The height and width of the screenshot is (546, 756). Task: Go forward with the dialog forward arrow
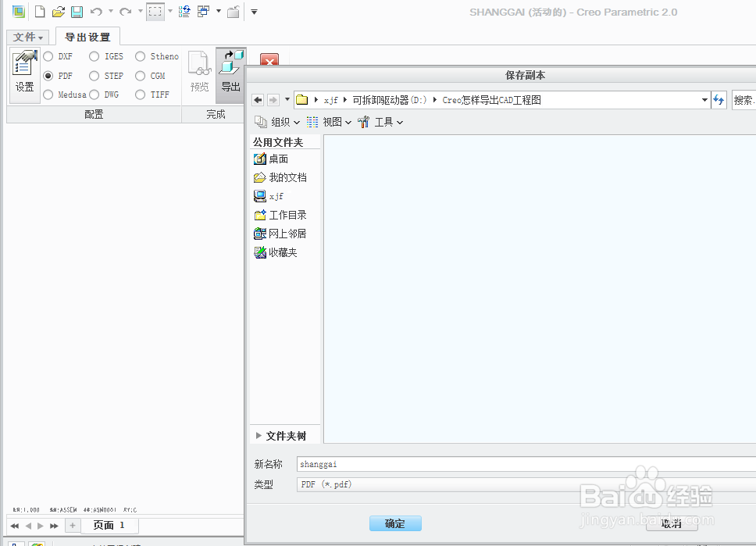point(273,100)
